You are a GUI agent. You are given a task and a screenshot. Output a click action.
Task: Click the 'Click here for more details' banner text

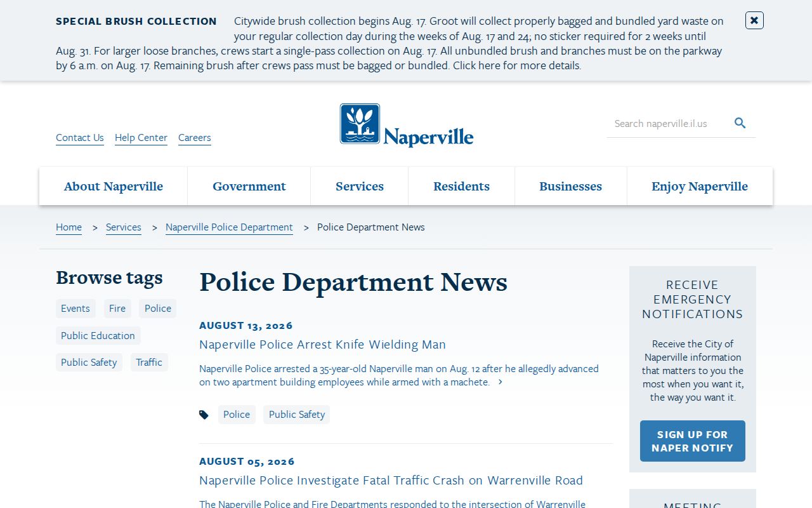[517, 65]
